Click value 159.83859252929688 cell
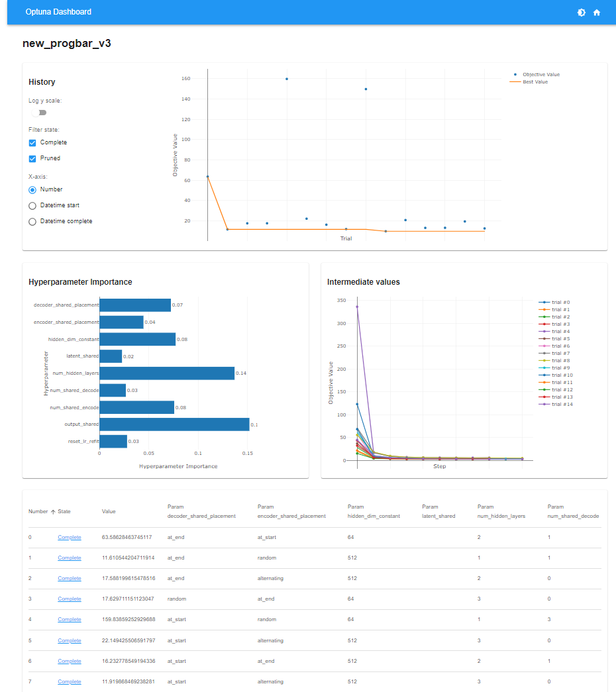The width and height of the screenshot is (616, 692). (128, 620)
